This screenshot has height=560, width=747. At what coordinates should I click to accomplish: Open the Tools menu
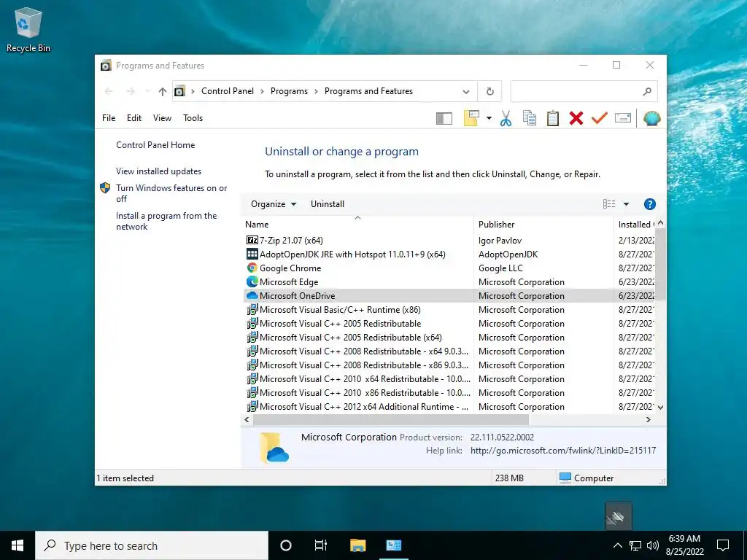pyautogui.click(x=193, y=118)
